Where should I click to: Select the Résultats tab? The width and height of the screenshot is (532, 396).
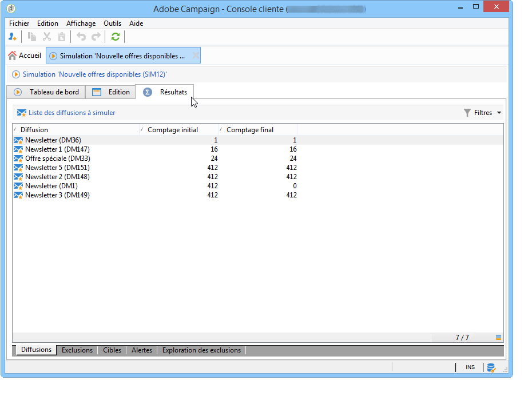pyautogui.click(x=165, y=92)
